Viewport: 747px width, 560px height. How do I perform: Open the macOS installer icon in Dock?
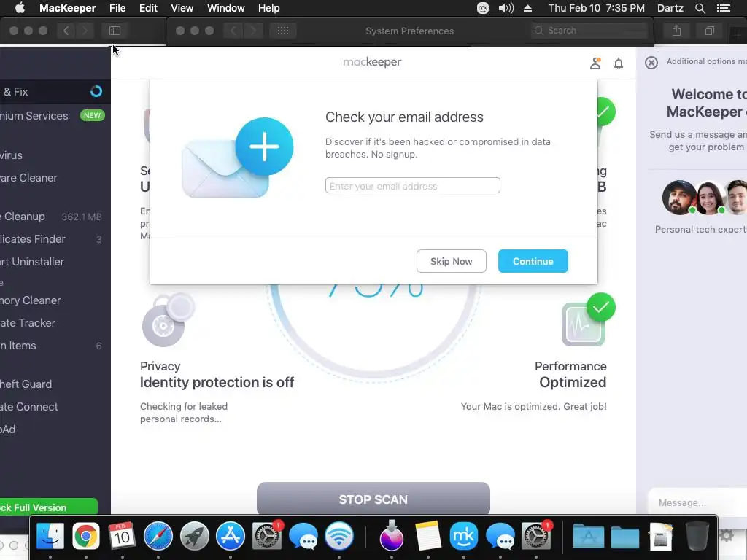point(392,534)
